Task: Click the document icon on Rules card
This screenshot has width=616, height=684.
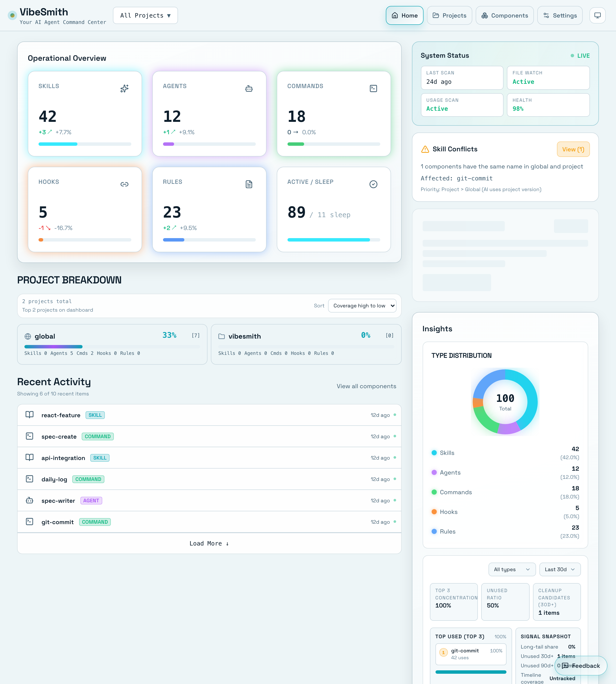Action: point(249,184)
